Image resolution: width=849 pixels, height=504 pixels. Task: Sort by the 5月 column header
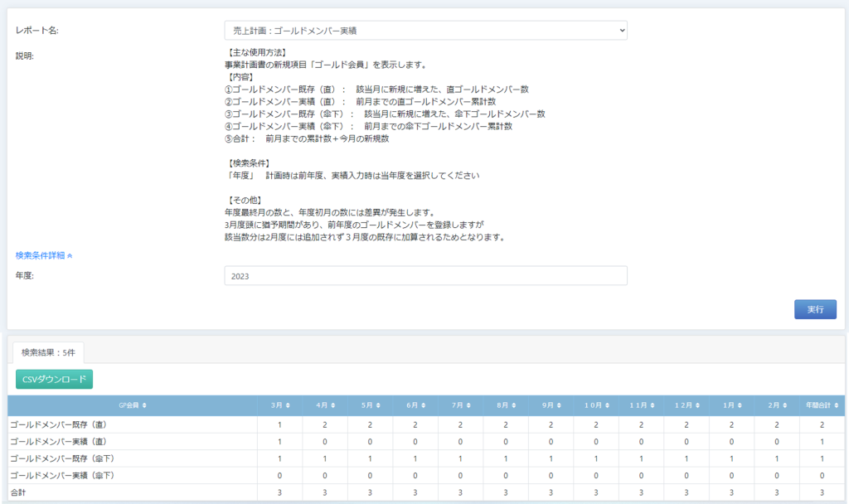tap(370, 405)
